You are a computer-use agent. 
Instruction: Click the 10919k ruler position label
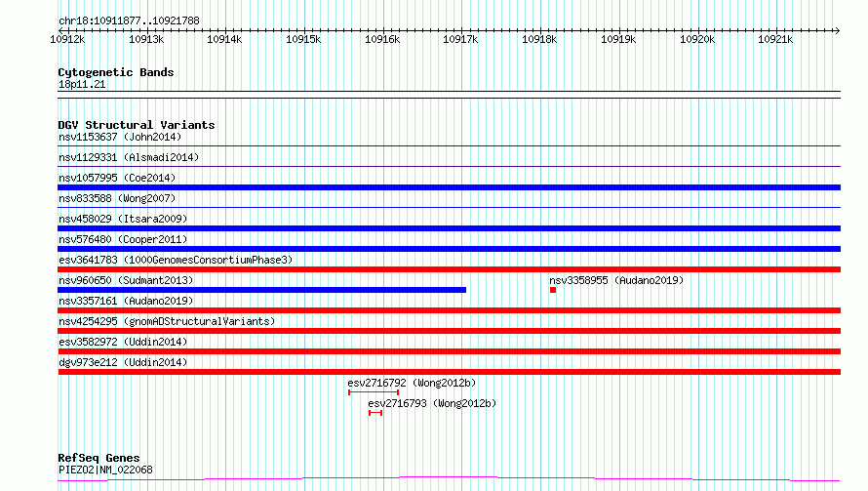point(618,39)
